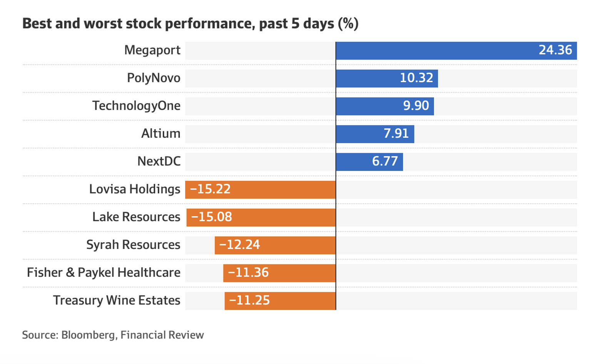Select the −15.22 value label
The height and width of the screenshot is (364, 598).
(210, 189)
